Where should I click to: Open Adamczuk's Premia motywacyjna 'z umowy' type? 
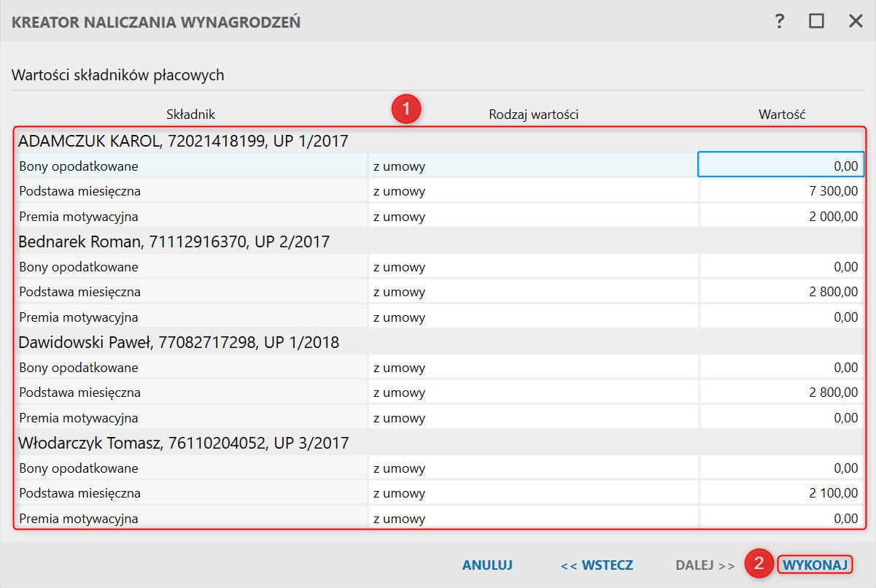(533, 216)
